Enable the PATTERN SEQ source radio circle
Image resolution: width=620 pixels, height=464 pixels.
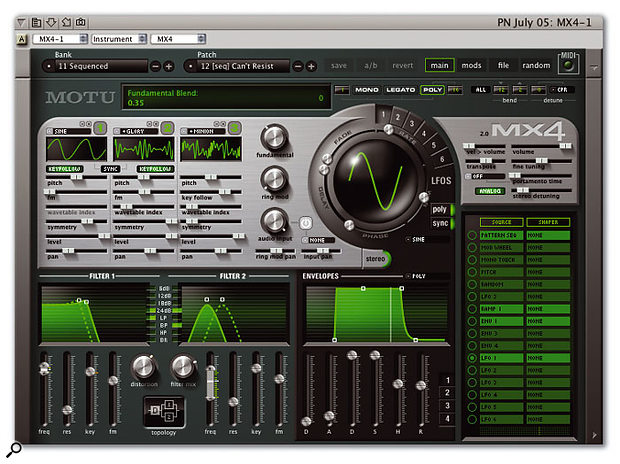(471, 235)
